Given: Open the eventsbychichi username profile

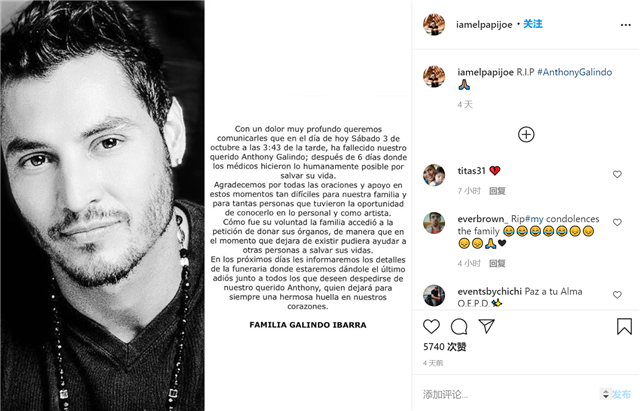Looking at the screenshot, I should pos(489,291).
